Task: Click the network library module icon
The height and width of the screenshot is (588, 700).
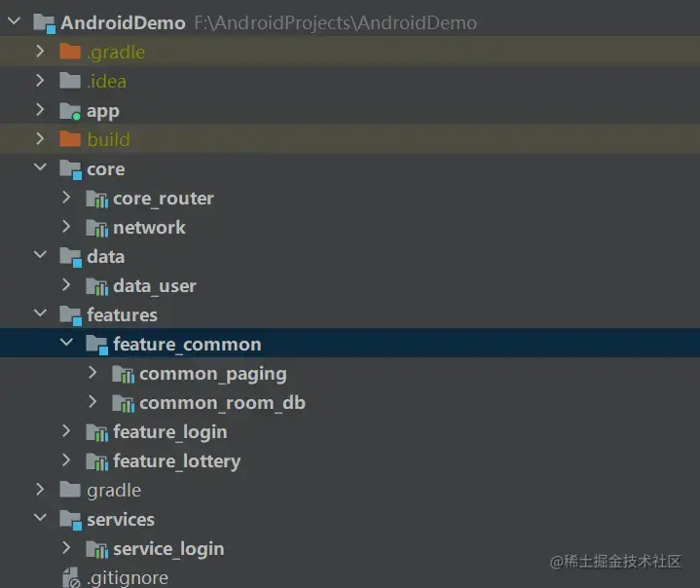Action: (x=97, y=228)
